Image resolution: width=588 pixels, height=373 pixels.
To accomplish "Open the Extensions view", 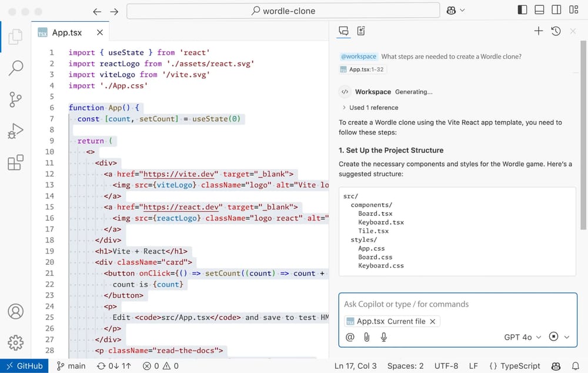I will 16,162.
